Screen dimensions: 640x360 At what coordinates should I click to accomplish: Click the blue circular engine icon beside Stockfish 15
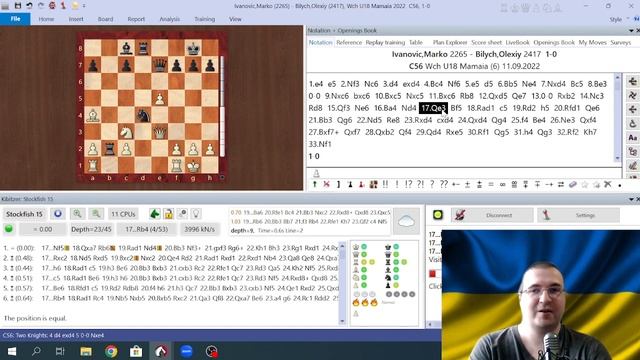click(58, 214)
